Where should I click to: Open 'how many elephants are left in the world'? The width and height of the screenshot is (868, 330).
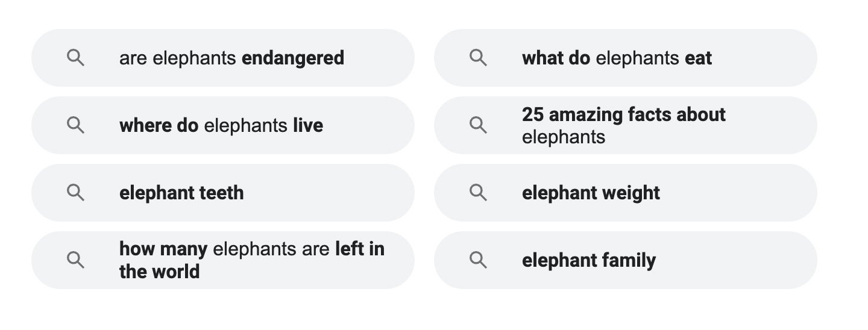[251, 260]
